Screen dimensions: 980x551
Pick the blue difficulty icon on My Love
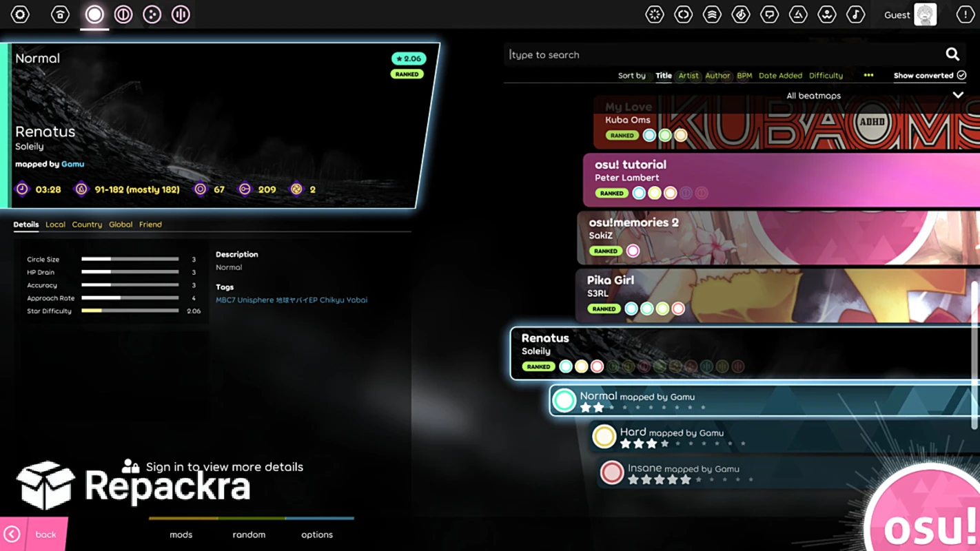point(649,136)
